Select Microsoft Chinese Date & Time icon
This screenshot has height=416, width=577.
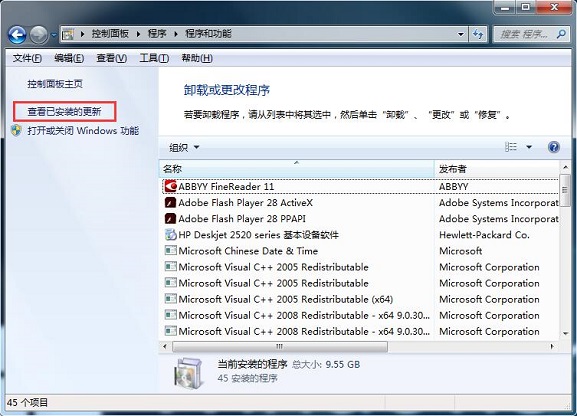(170, 251)
